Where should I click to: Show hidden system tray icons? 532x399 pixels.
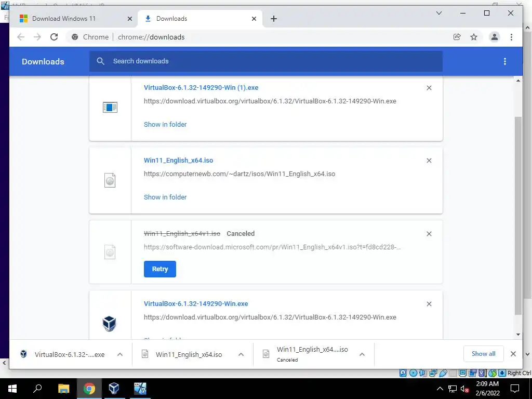coord(440,389)
